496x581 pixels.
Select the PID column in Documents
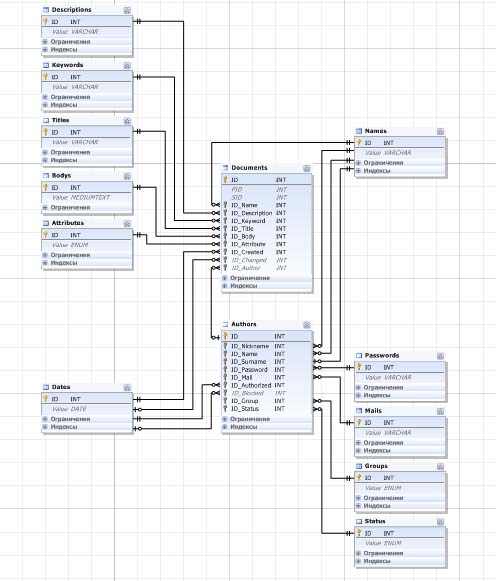tap(267, 189)
